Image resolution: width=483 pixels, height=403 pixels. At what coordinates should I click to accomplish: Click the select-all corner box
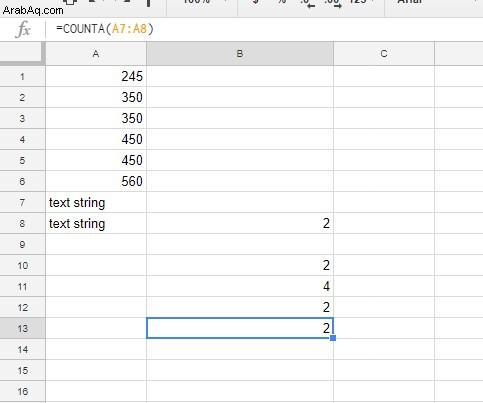[22, 53]
